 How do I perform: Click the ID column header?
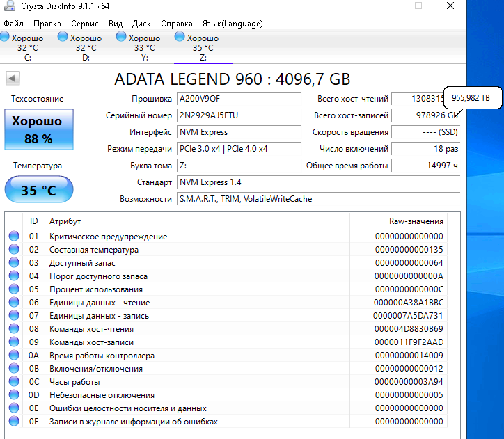tap(33, 221)
